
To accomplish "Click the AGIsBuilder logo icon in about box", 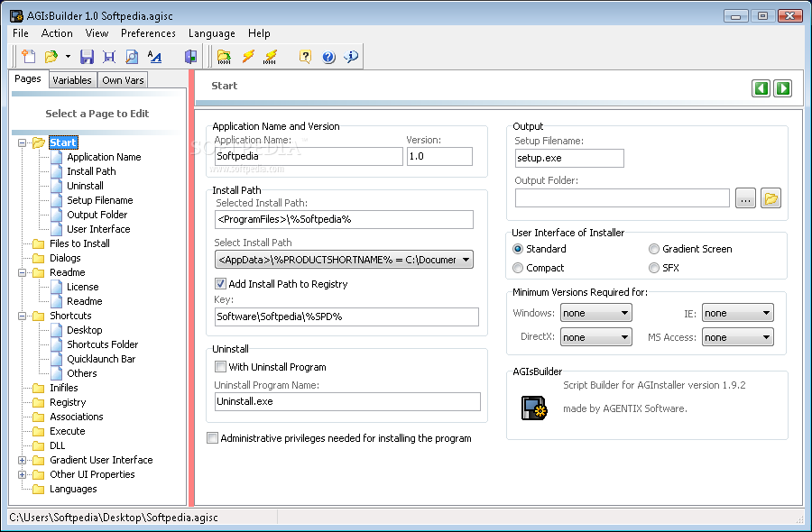I will tap(534, 408).
